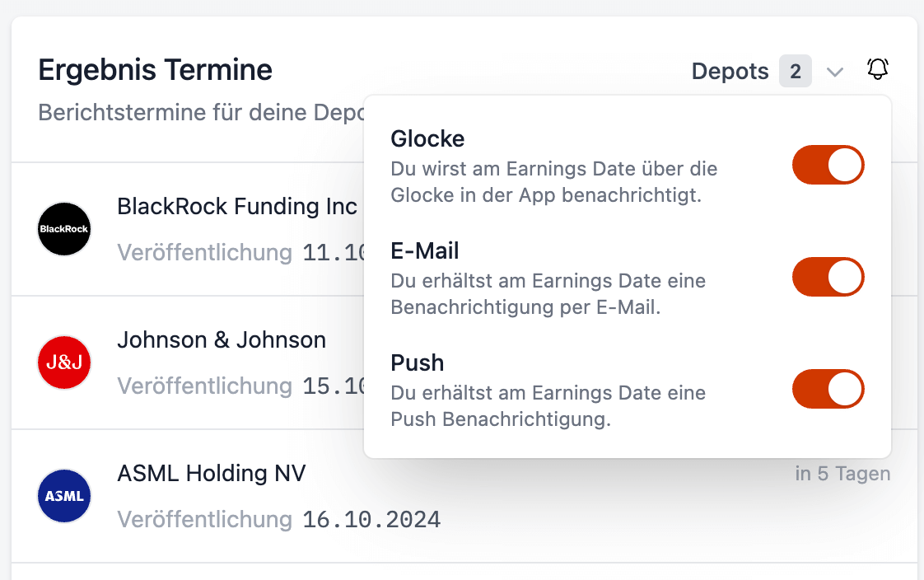Viewport: 924px width, 580px height.
Task: Open the Depots filter selector
Action: click(x=730, y=71)
